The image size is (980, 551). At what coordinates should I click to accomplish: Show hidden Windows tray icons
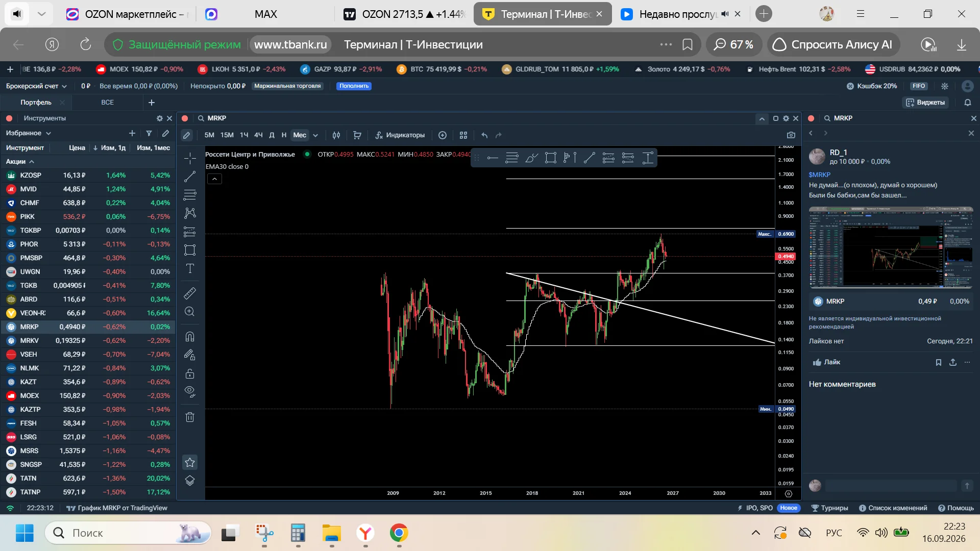756,533
